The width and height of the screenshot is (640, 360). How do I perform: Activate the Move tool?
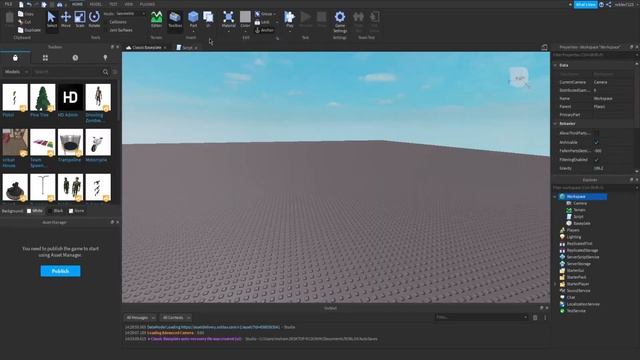[66, 19]
